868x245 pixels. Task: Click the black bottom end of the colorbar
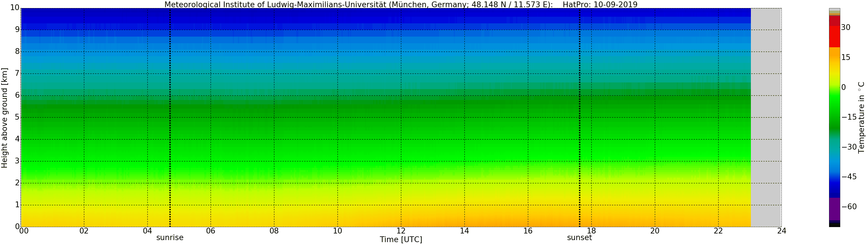[834, 225]
